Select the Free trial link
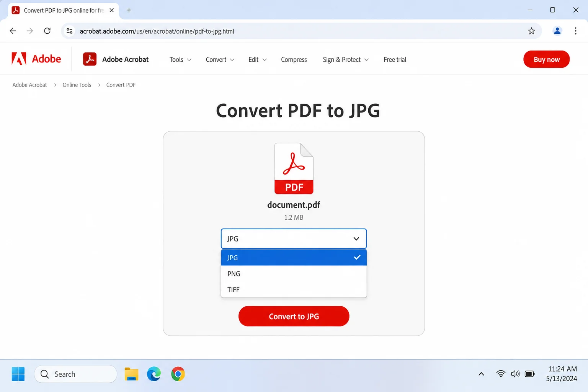 coord(395,59)
